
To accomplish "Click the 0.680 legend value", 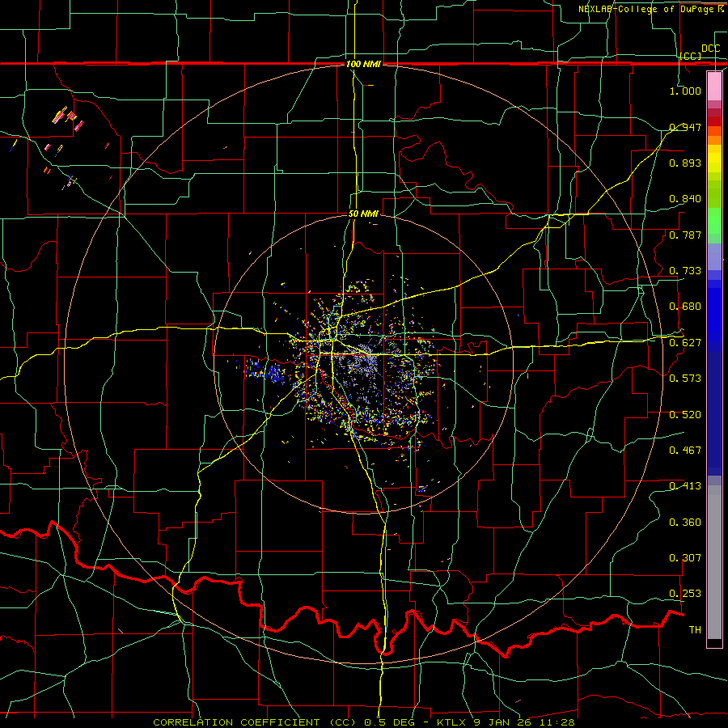I will pyautogui.click(x=685, y=307).
